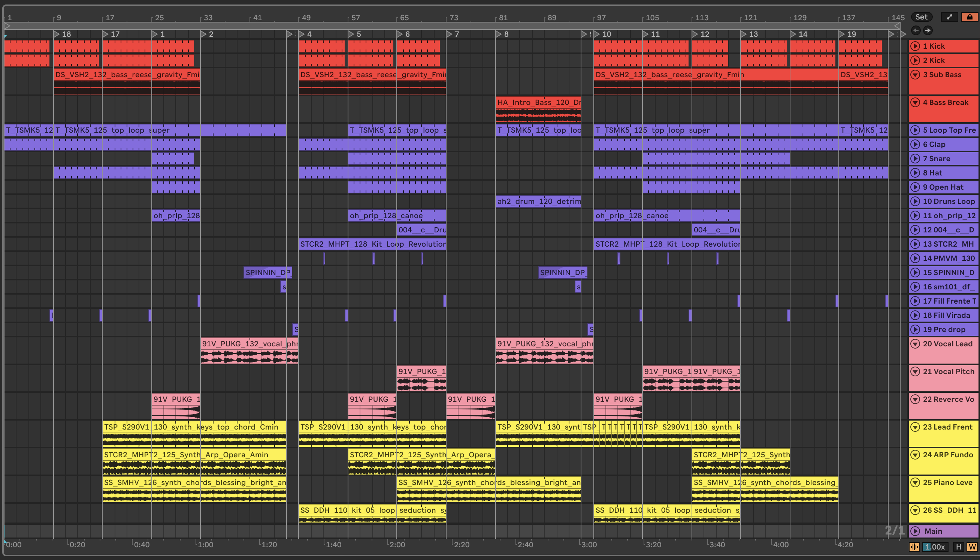
Task: Collapse the 3 Sub Bass track
Action: 916,75
